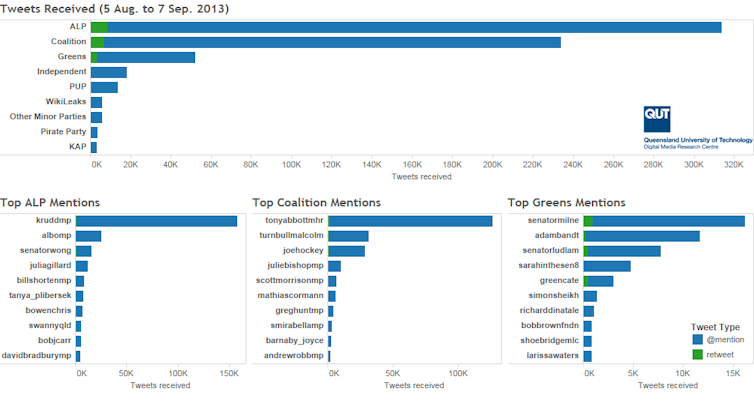This screenshot has width=754, height=401.
Task: Click the albomp bar
Action: pos(88,236)
